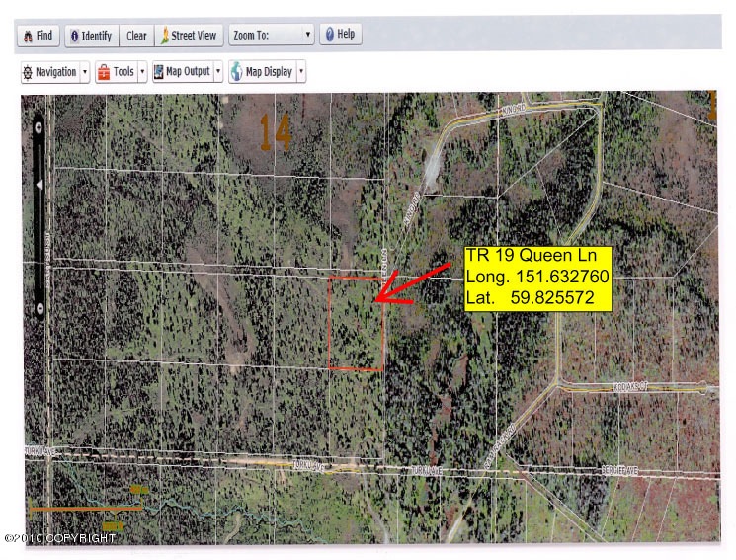Click the globe Map Display icon
736x560 pixels.
tap(237, 71)
